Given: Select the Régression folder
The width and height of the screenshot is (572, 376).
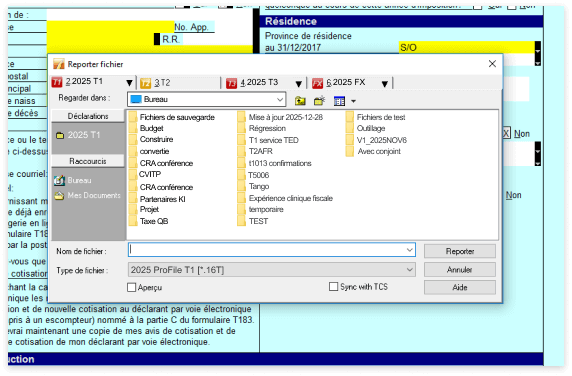Looking at the screenshot, I should point(262,128).
